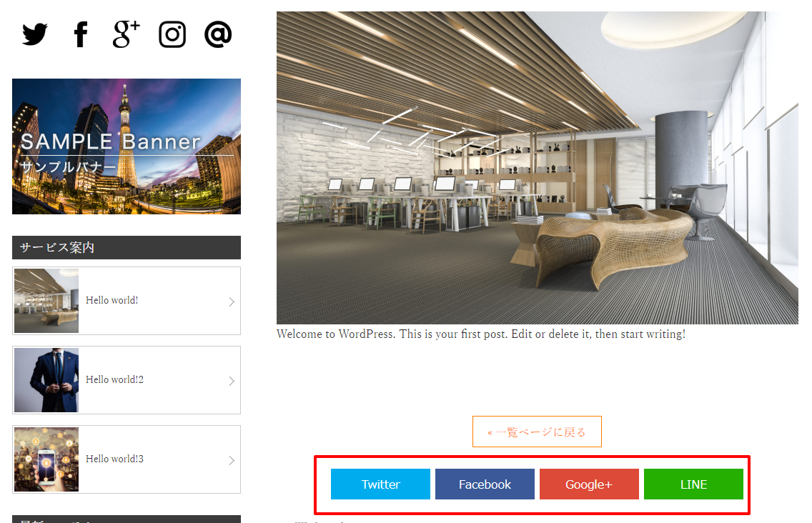The image size is (812, 523).
Task: Click the large office featured image
Action: pos(537,168)
